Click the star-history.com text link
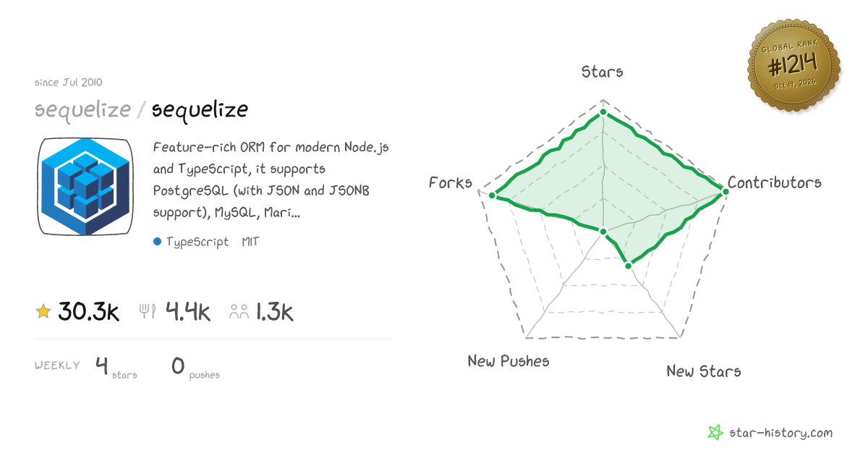The width and height of the screenshot is (868, 456). click(780, 433)
